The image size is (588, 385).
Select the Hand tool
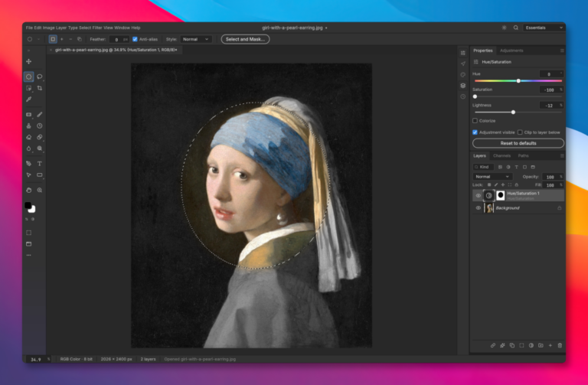tap(29, 190)
